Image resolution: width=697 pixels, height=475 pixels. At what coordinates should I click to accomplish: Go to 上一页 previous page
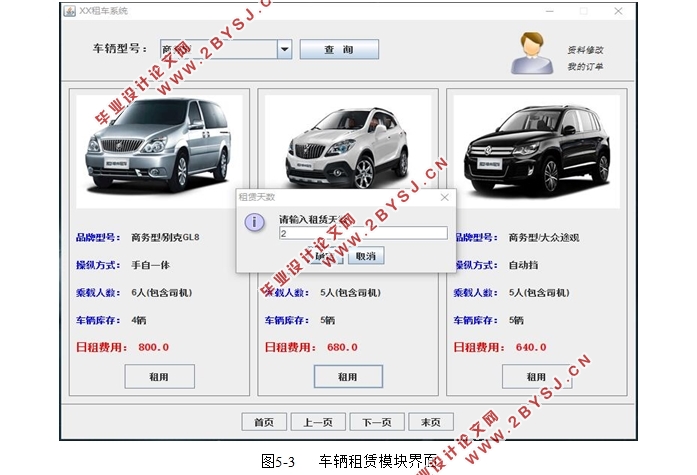(x=318, y=422)
